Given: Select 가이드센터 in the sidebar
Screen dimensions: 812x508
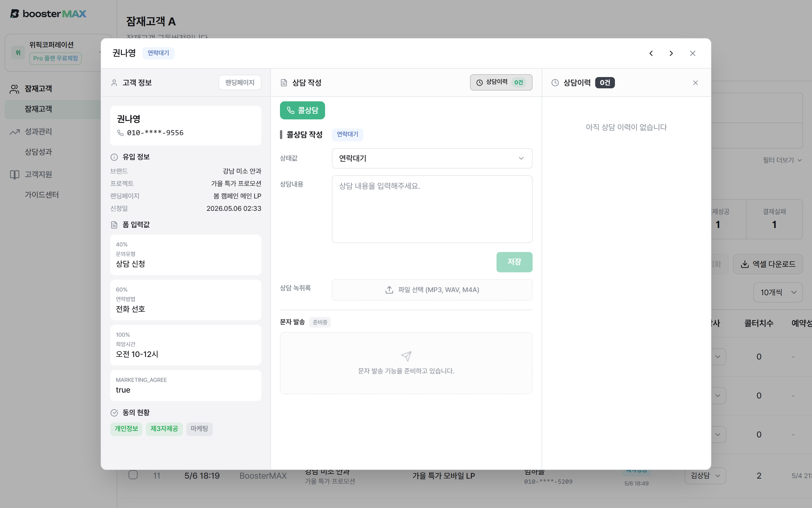Looking at the screenshot, I should coord(42,195).
